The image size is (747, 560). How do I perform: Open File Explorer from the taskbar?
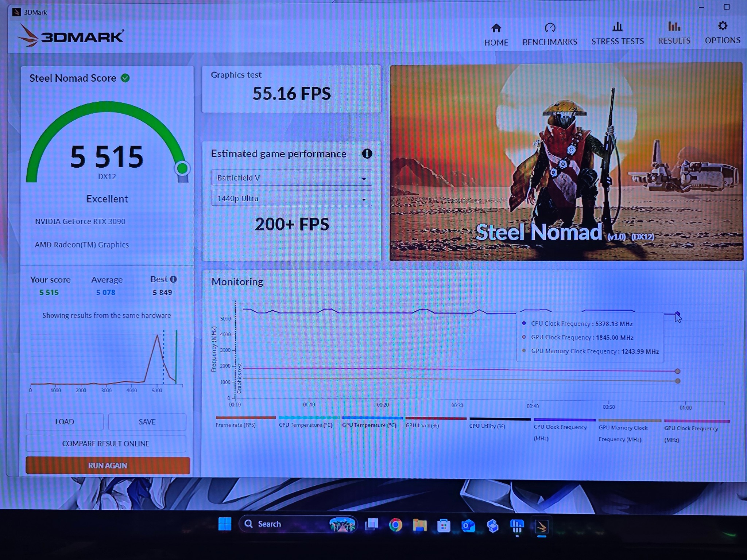[x=419, y=525]
